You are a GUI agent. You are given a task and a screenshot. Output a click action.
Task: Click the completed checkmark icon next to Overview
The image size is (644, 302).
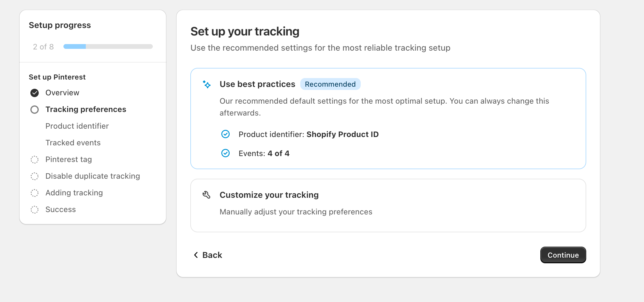(x=35, y=93)
